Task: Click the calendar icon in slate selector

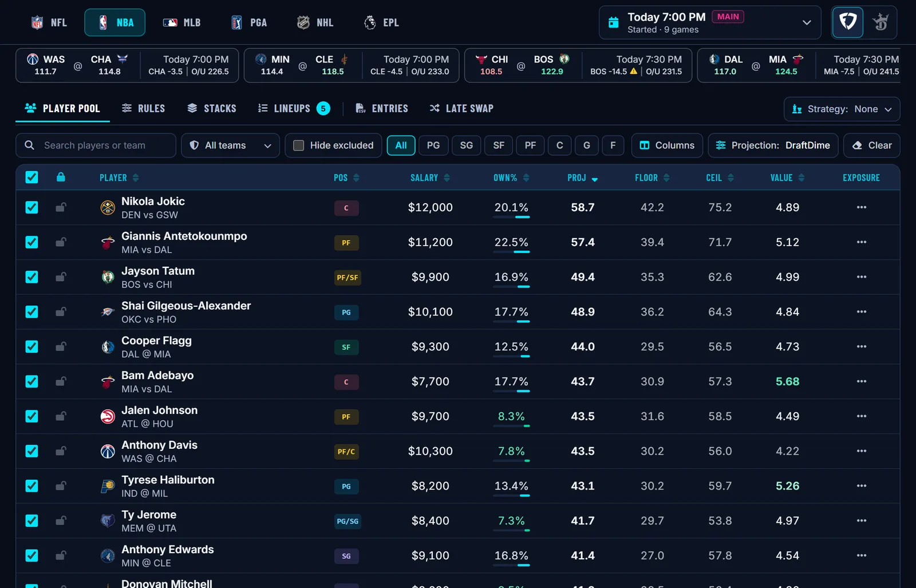Action: 613,22
